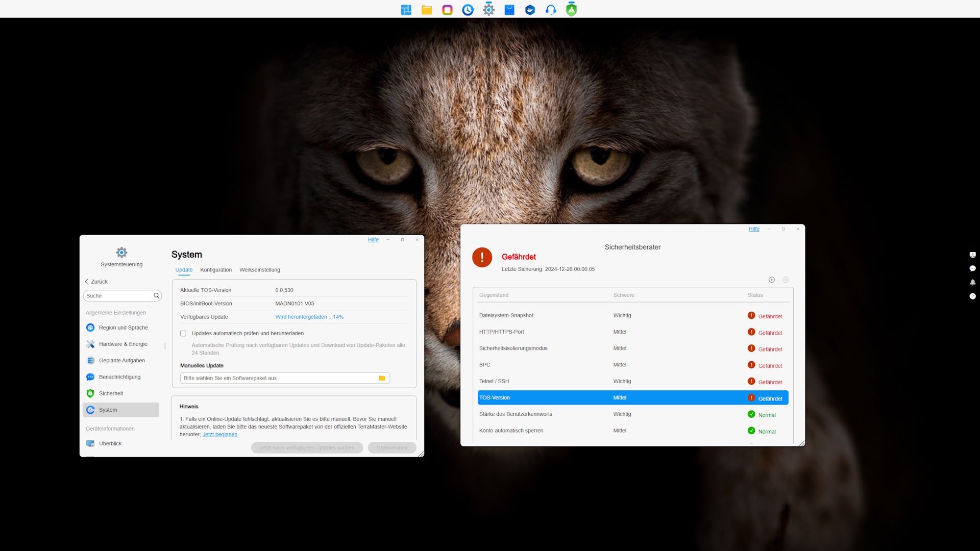Viewport: 980px width, 551px height.
Task: Go back using the Zurück chevron
Action: point(87,282)
